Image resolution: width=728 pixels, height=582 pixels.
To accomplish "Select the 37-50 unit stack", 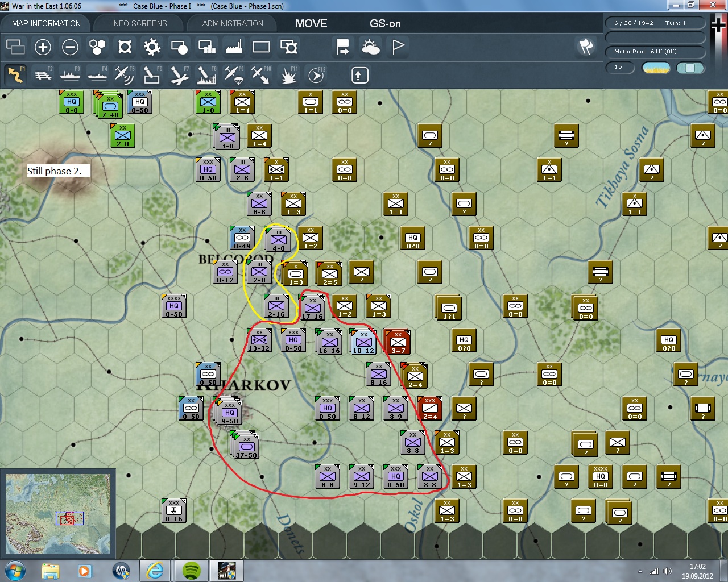I will pyautogui.click(x=246, y=446).
